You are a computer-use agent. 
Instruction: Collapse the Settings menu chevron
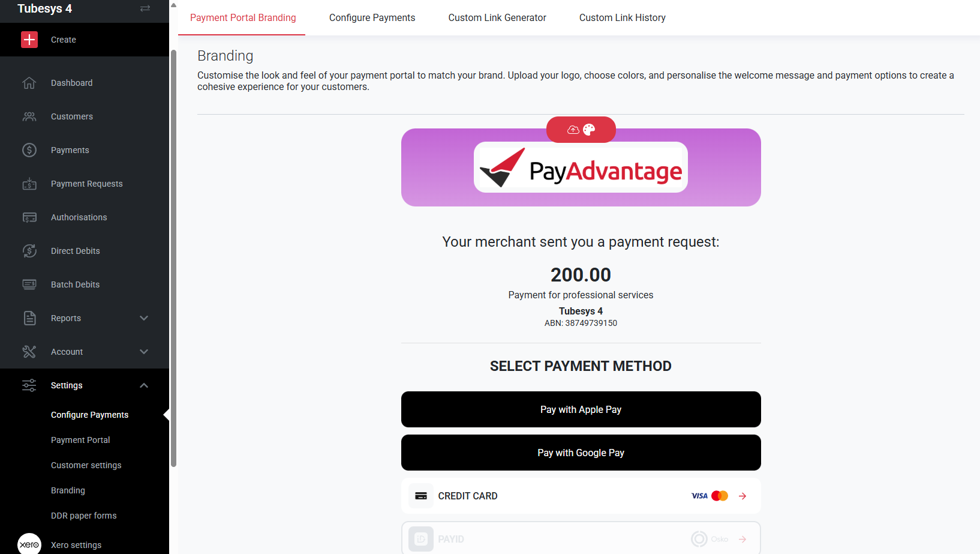(144, 385)
